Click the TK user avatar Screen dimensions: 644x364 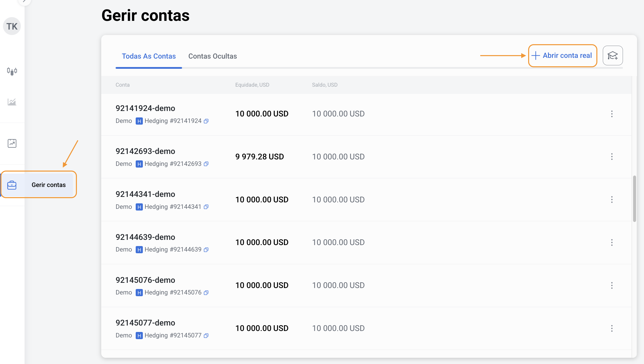point(12,26)
